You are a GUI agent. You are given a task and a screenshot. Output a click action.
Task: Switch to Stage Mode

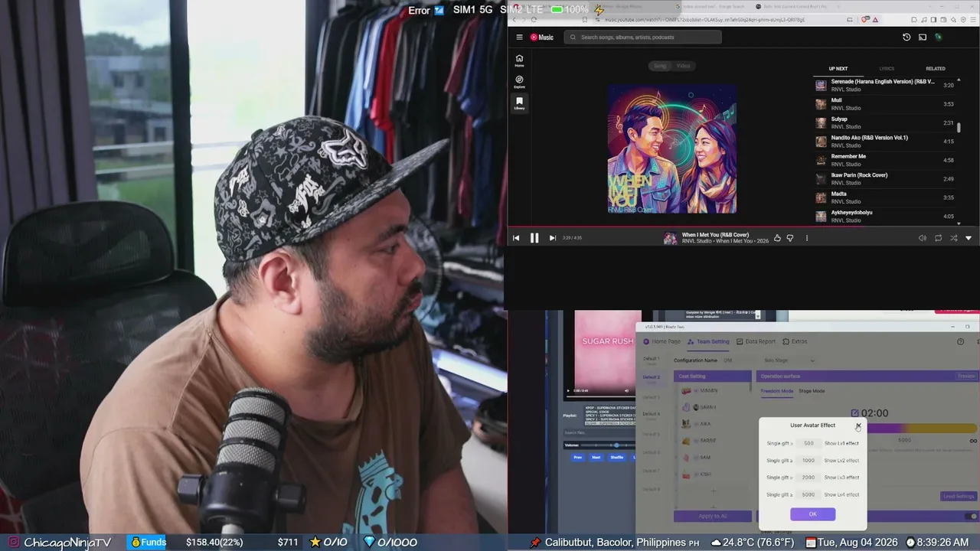(812, 391)
